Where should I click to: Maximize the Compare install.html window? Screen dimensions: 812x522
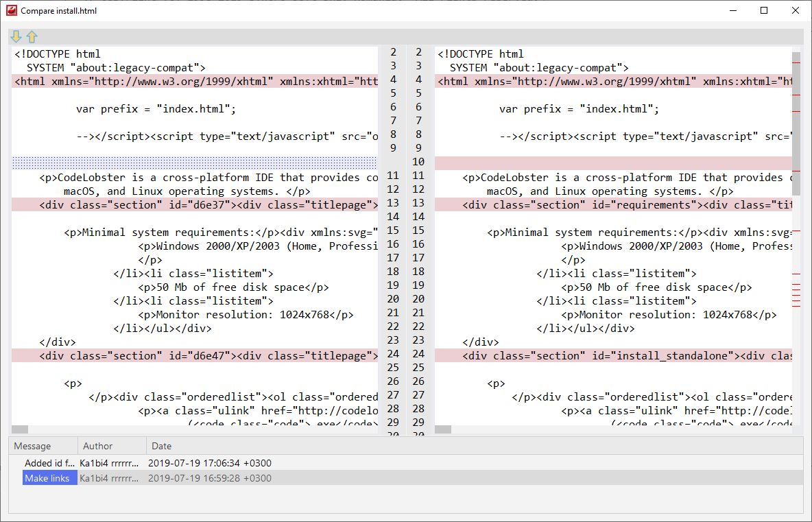coord(764,10)
